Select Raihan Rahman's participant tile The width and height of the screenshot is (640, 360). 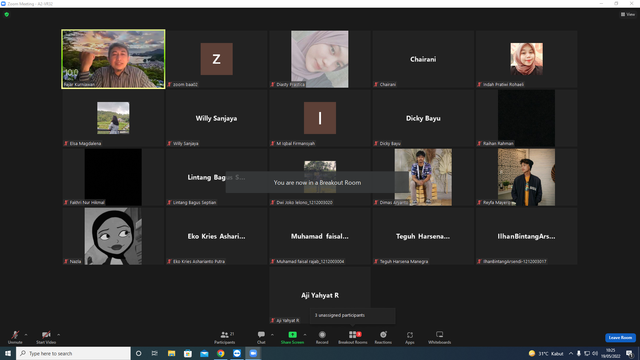(526, 118)
